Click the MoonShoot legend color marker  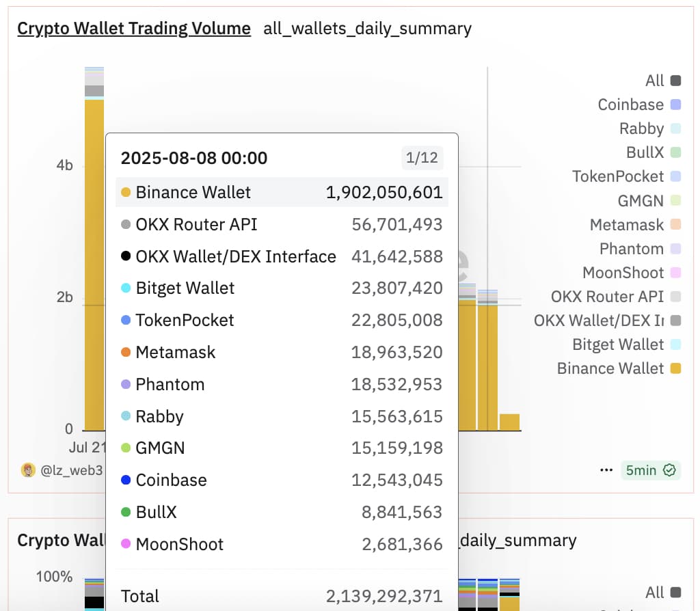675,273
